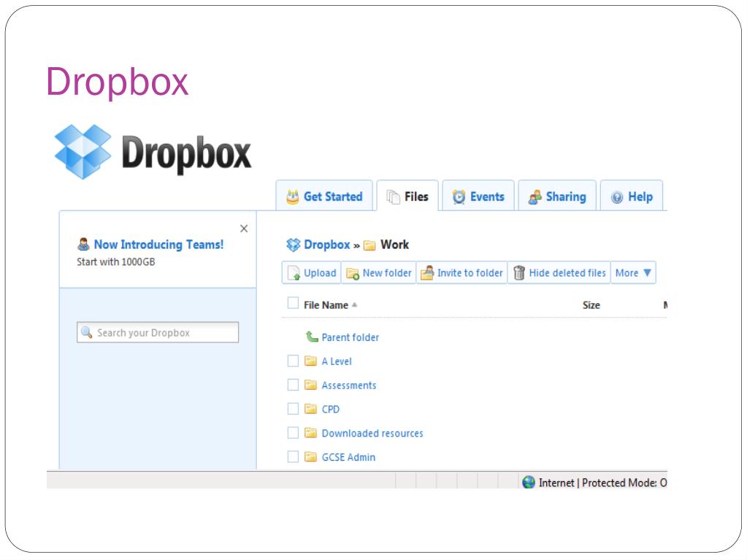Click the Upload page icon

coord(294,273)
